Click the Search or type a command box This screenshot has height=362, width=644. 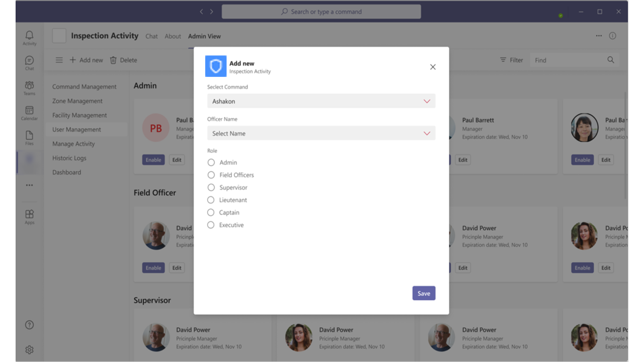click(321, 12)
